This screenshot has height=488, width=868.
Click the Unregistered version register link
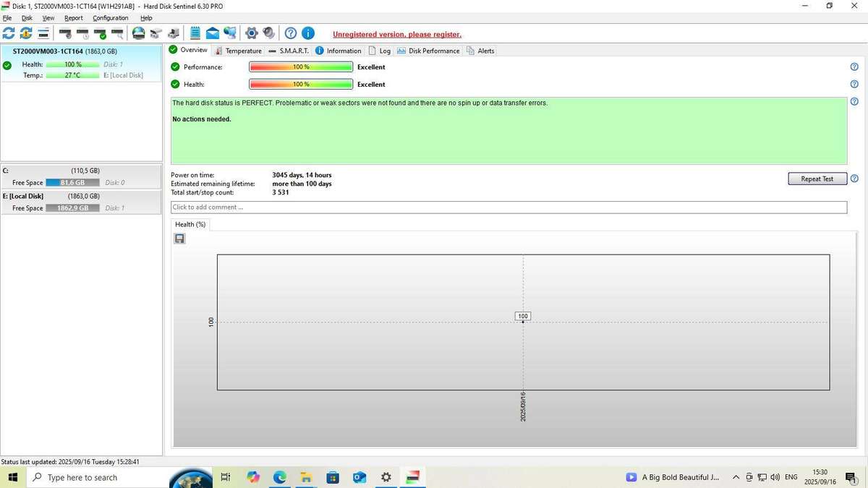396,34
